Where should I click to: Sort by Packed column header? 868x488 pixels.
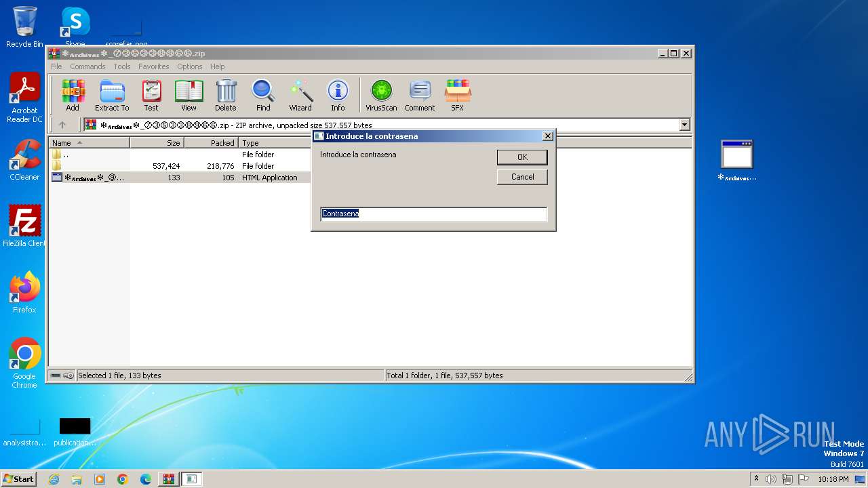click(211, 143)
